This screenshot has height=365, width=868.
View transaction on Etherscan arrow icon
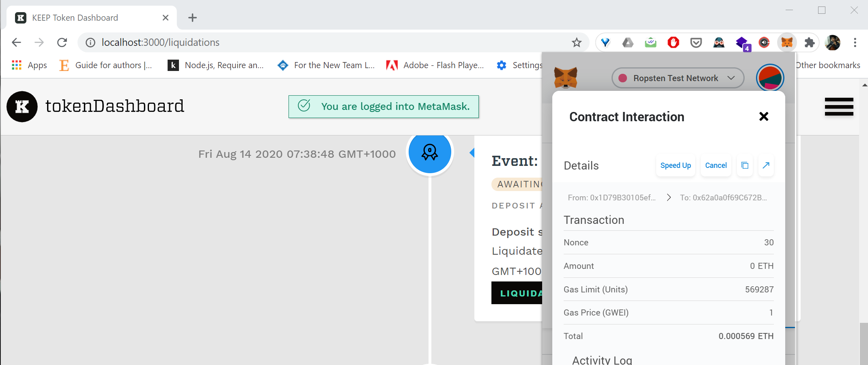(766, 165)
